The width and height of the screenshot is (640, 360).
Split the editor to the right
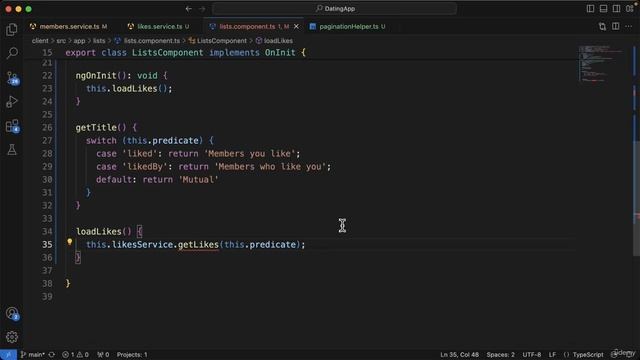[616, 27]
